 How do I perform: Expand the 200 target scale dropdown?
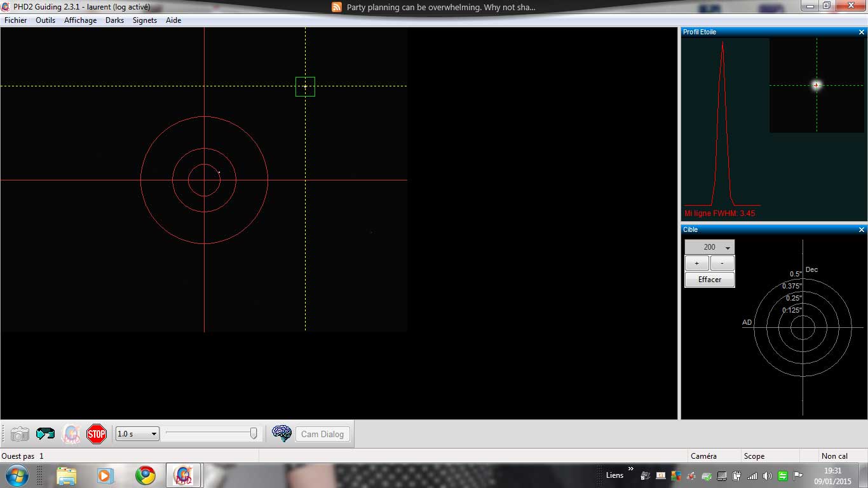(710, 247)
